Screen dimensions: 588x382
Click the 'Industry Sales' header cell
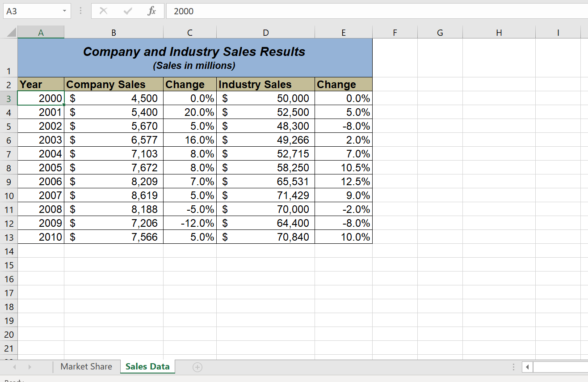point(266,84)
